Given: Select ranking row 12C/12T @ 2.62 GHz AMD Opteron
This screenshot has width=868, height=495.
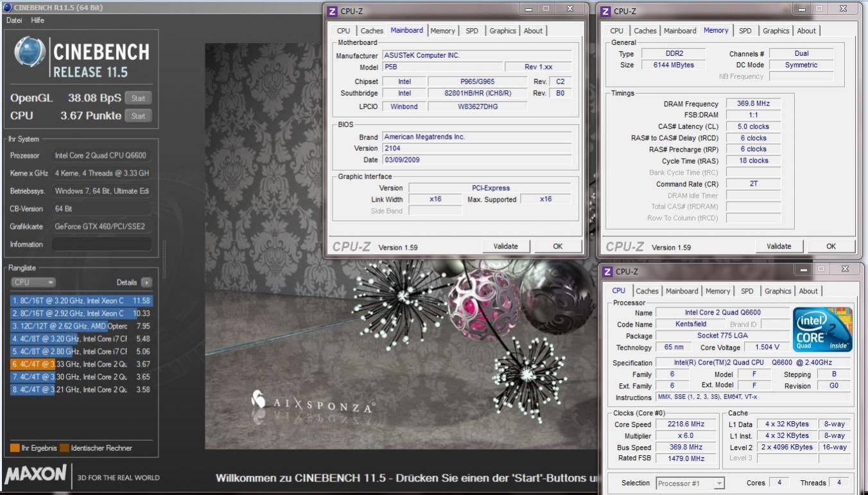Looking at the screenshot, I should coord(82,326).
